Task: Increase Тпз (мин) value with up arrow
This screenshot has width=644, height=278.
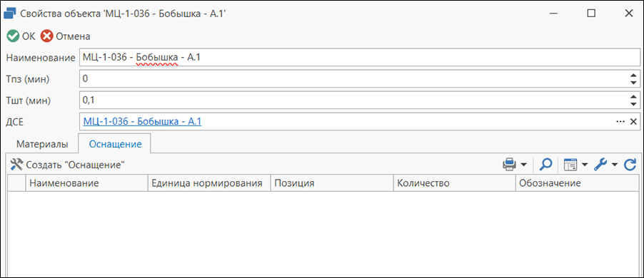Action: coord(633,75)
